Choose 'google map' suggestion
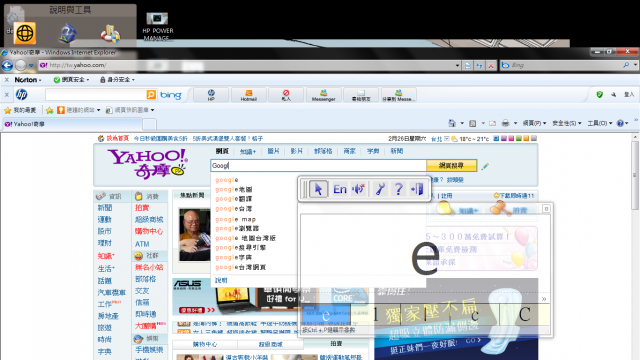This screenshot has width=640, height=360. coord(236,219)
